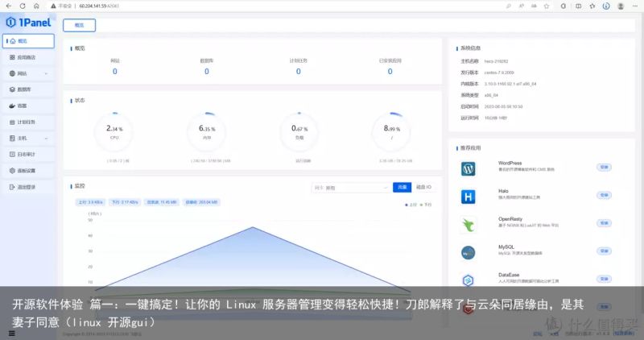Click the DataEase app icon
The image size is (644, 340).
tap(469, 280)
